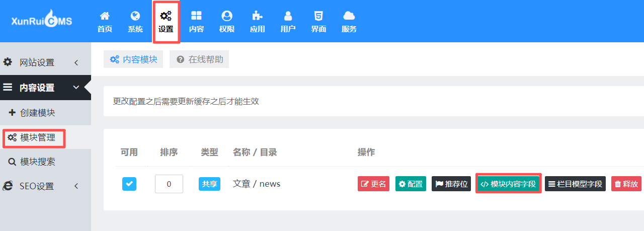644x231 pixels.
Task: Click the 排序 input showing 0
Action: point(169,184)
